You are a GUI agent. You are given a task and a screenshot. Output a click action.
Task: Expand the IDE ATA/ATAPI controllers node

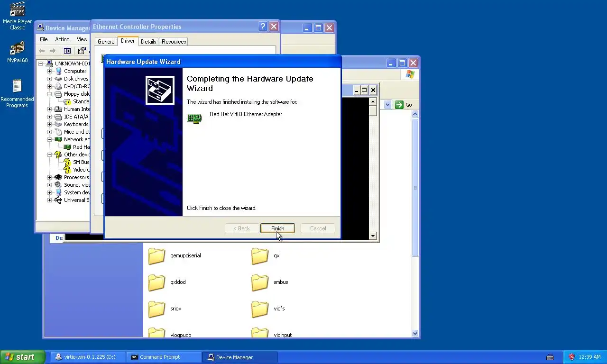[x=49, y=117]
